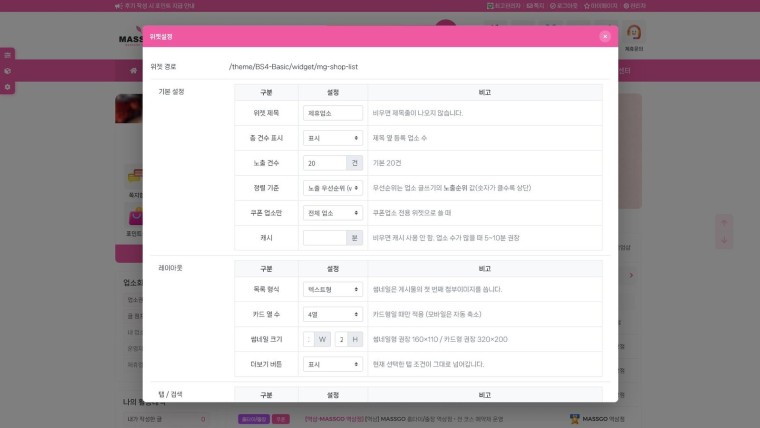Click the cube icon in left sidebar
760x428 pixels.
[7, 71]
